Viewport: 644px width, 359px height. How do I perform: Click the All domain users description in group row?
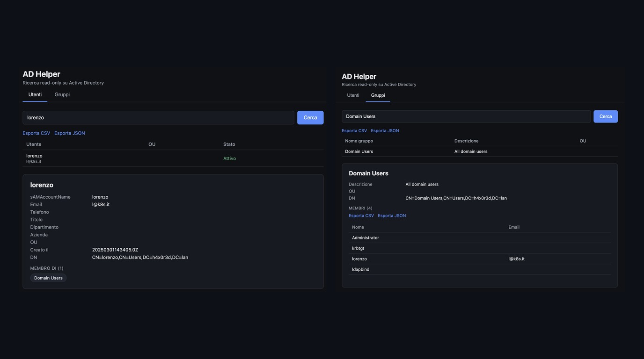coord(471,151)
